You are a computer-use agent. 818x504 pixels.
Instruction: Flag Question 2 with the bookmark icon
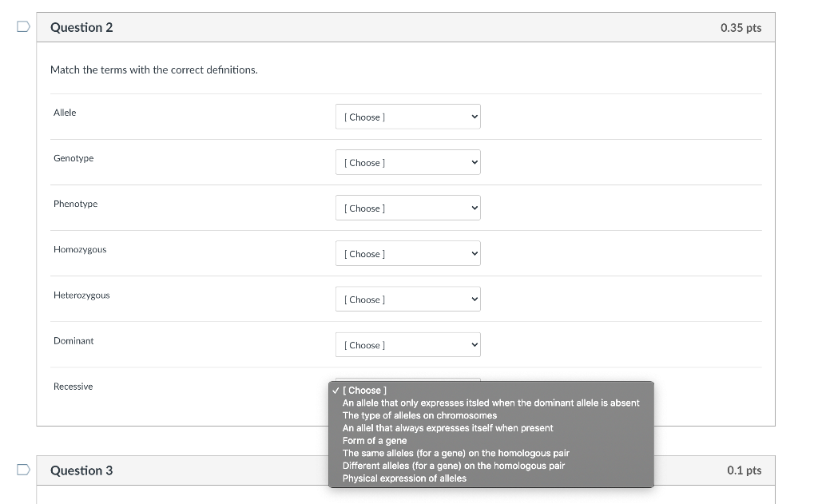[23, 26]
